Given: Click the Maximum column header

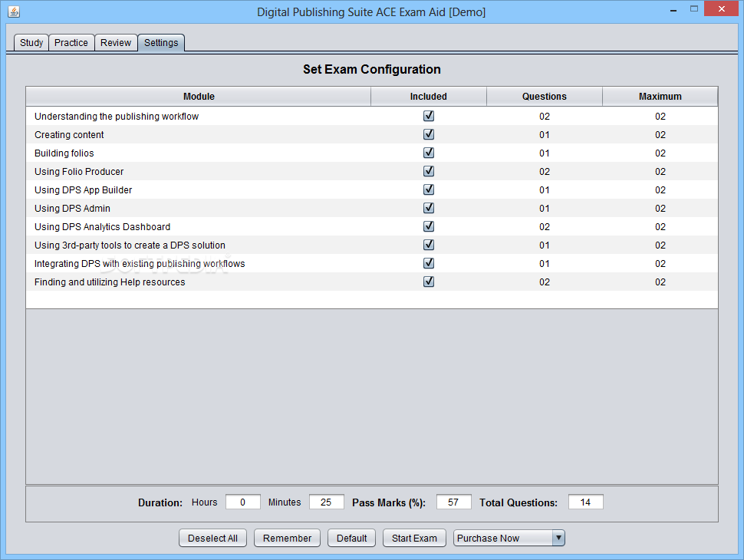Looking at the screenshot, I should tap(660, 97).
